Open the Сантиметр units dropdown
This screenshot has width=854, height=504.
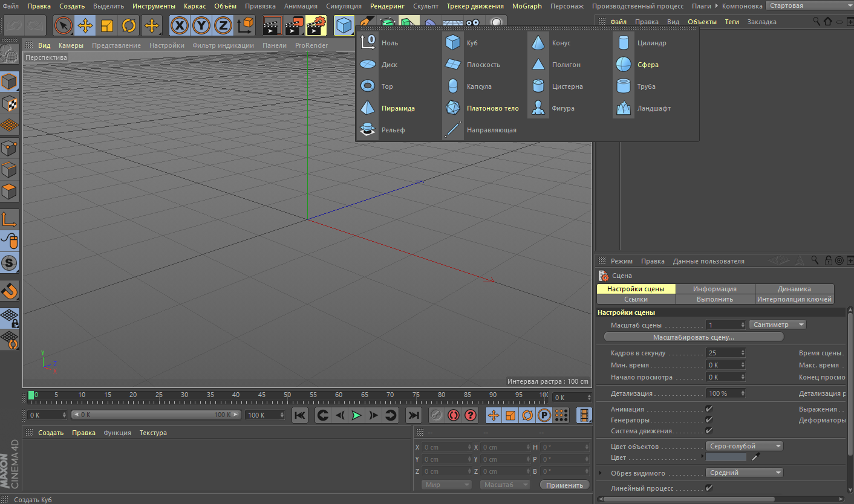778,325
